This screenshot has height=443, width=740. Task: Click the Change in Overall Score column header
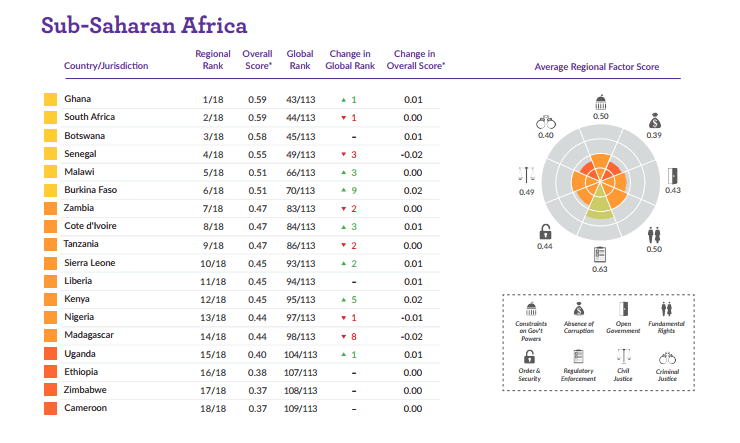414,59
